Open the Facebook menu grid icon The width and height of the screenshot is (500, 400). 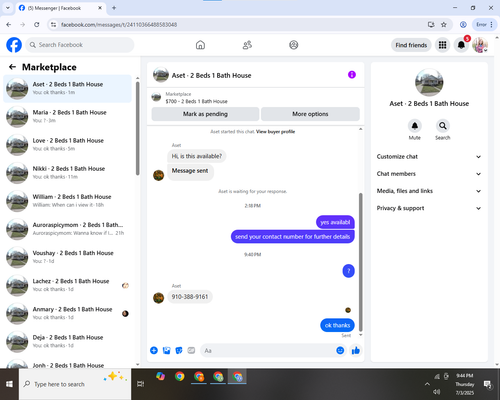pos(442,45)
